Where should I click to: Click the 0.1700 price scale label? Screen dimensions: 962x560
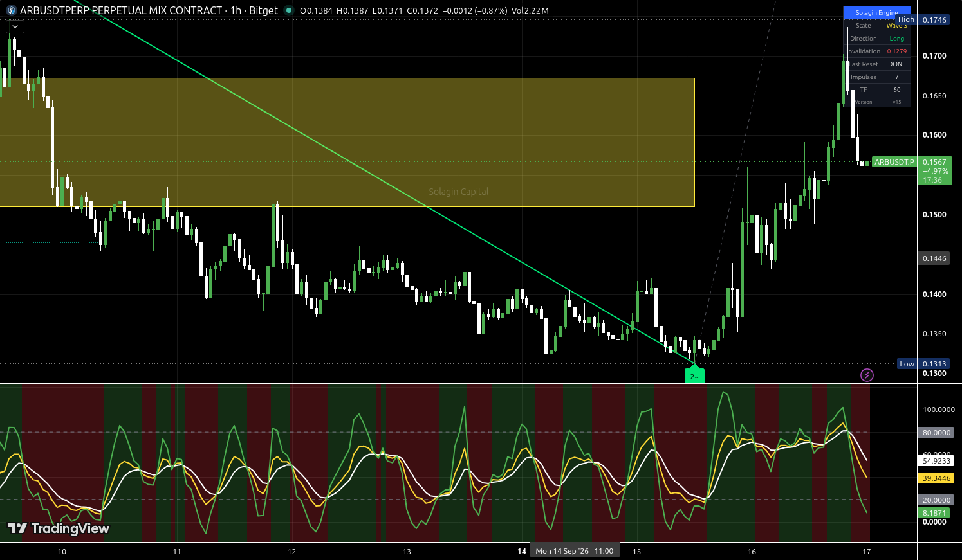(934, 56)
